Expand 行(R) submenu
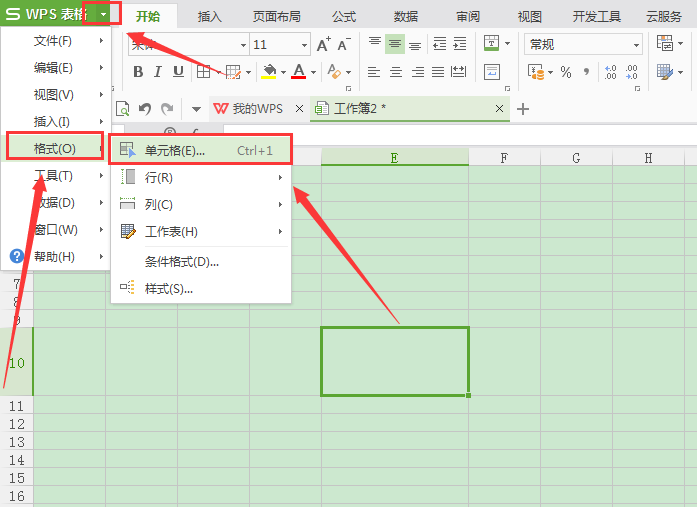 tap(201, 178)
